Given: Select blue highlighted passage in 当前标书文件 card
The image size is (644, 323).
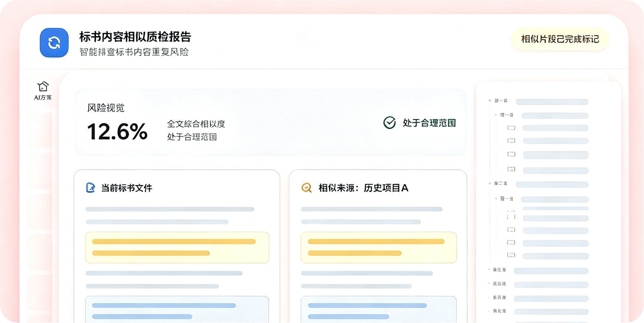Looking at the screenshot, I should tap(177, 309).
